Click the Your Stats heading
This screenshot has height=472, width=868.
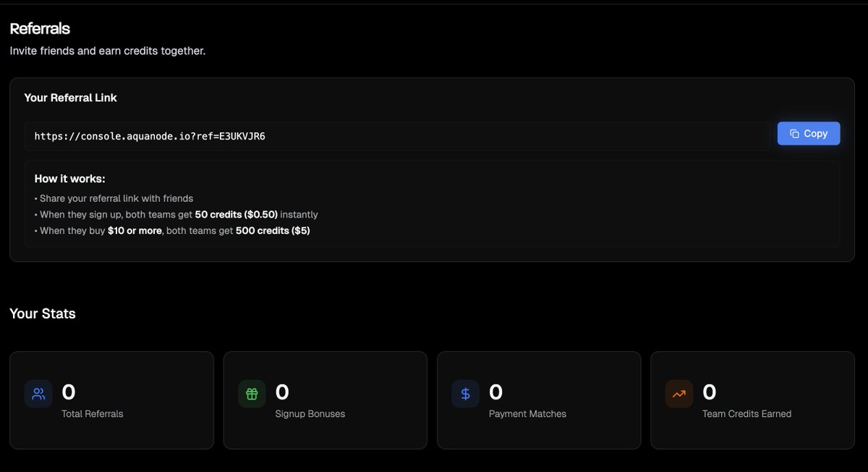(x=43, y=313)
